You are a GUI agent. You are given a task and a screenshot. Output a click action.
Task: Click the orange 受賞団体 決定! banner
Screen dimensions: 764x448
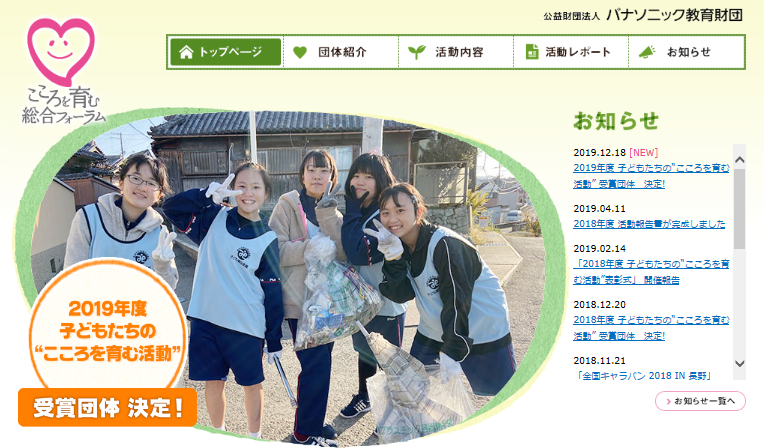[107, 408]
